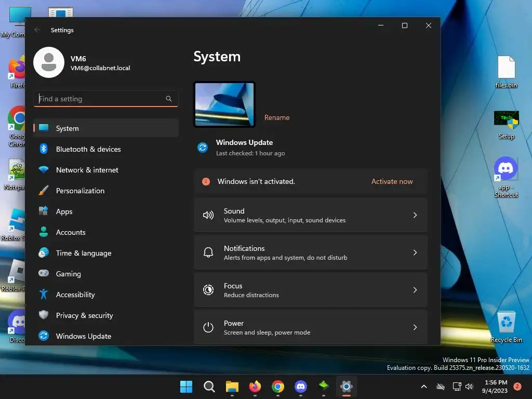Open the Notifications settings row

[311, 252]
